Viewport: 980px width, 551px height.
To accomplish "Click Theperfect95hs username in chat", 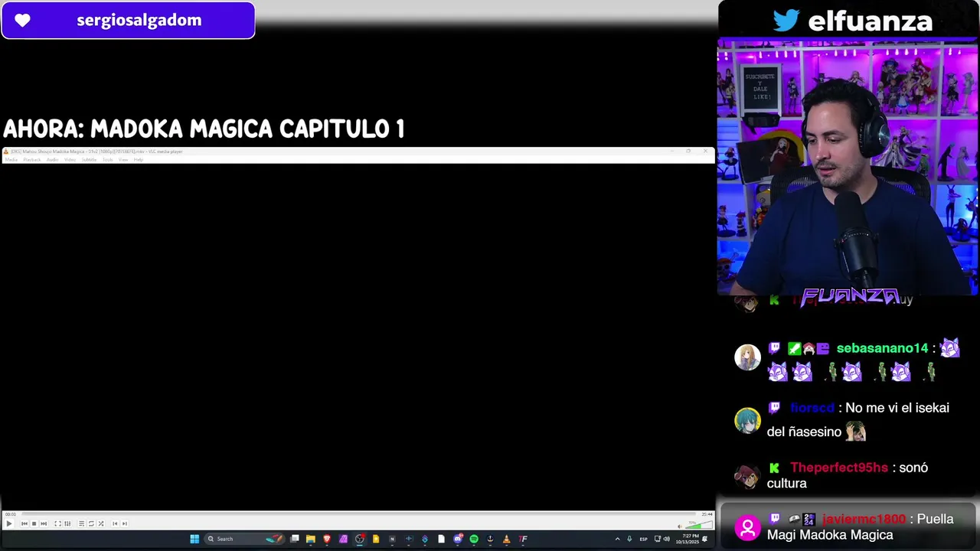I will (x=839, y=468).
